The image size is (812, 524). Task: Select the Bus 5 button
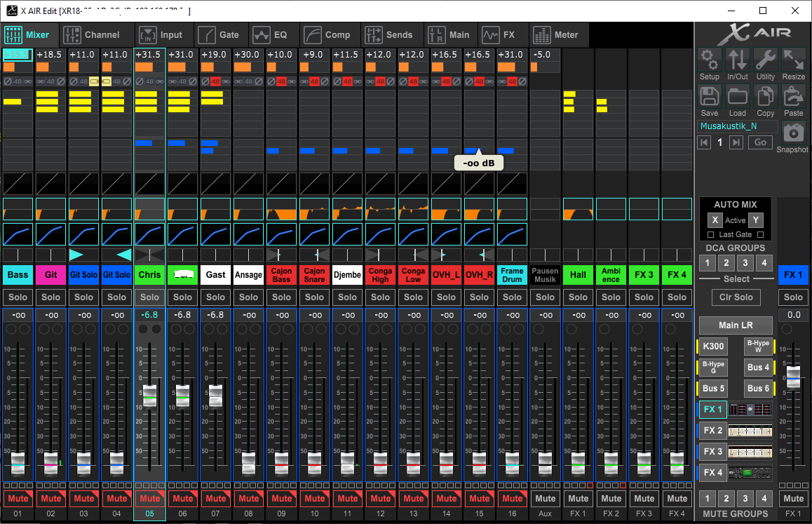coord(713,388)
